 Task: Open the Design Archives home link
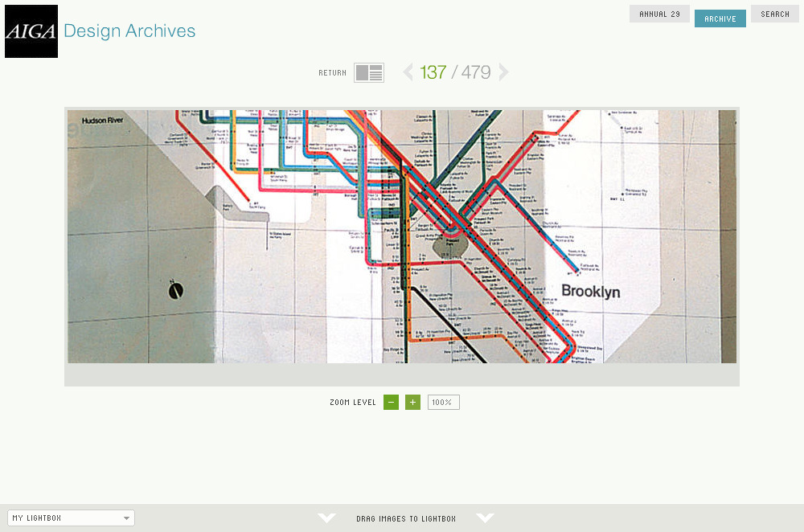coord(129,31)
